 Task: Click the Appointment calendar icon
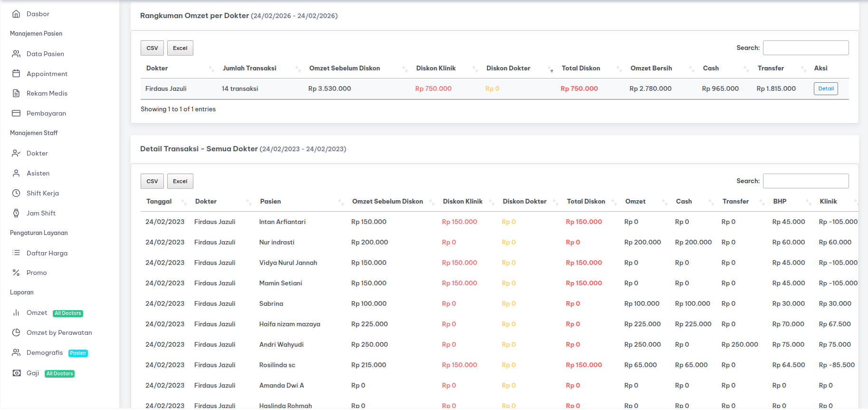16,74
